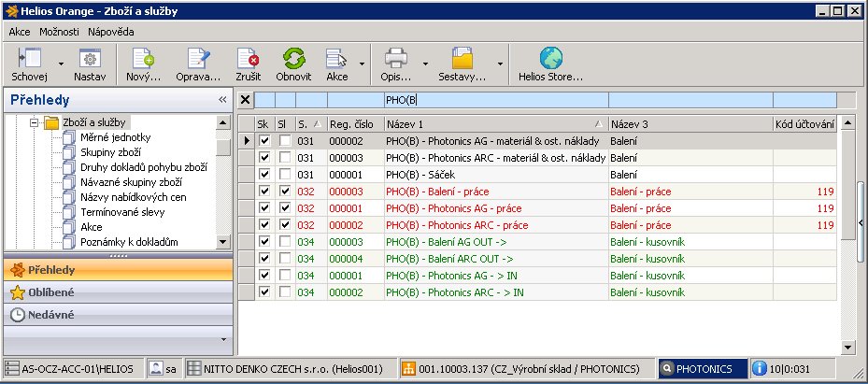Click the clock icon for Nedávné

pos(18,315)
